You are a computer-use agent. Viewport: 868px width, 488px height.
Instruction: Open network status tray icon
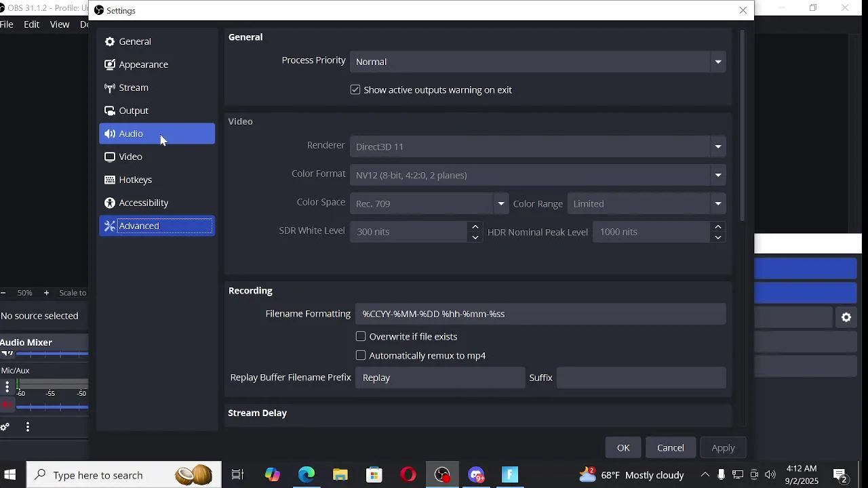coord(738,475)
